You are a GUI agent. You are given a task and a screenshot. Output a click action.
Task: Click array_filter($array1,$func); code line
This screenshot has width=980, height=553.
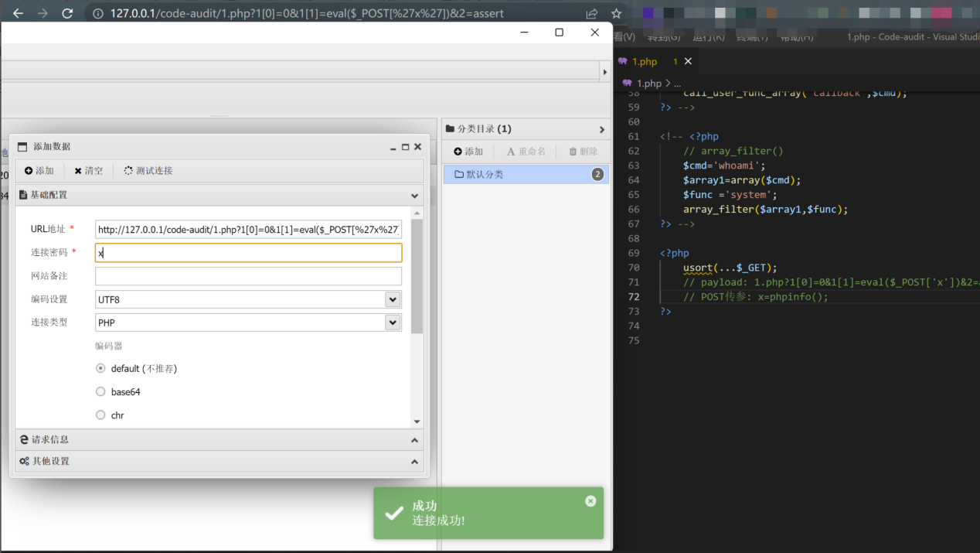[x=766, y=210]
